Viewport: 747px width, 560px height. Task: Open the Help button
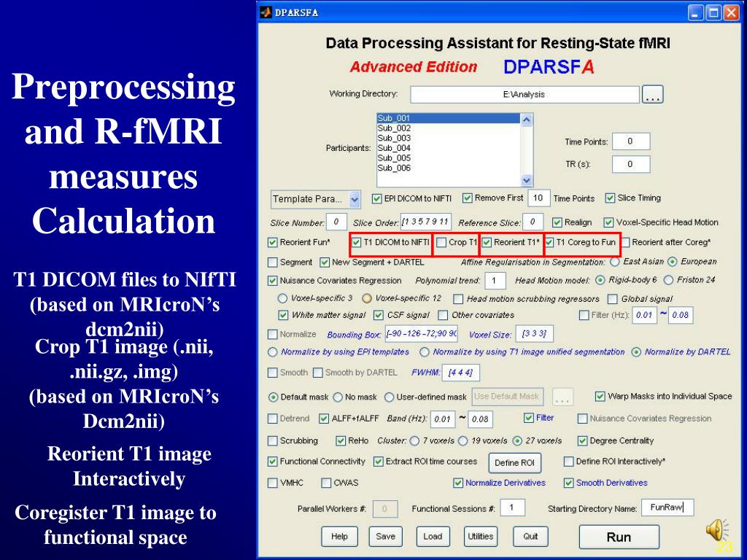pyautogui.click(x=339, y=537)
